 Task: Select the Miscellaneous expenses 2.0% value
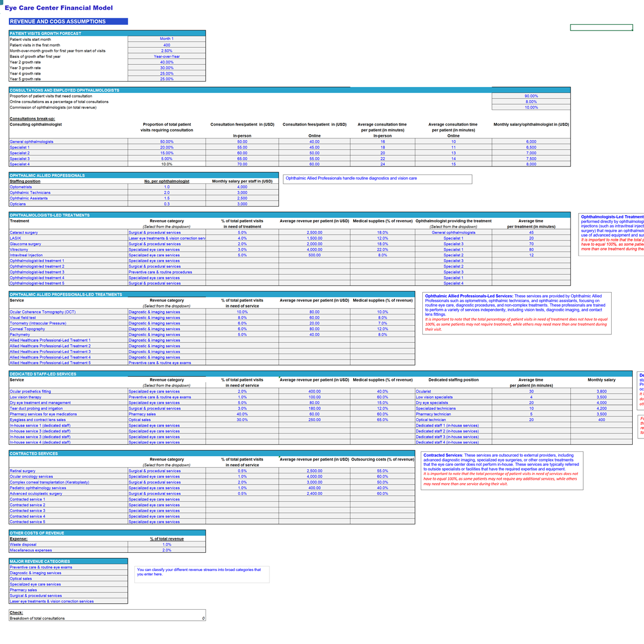pos(166,550)
